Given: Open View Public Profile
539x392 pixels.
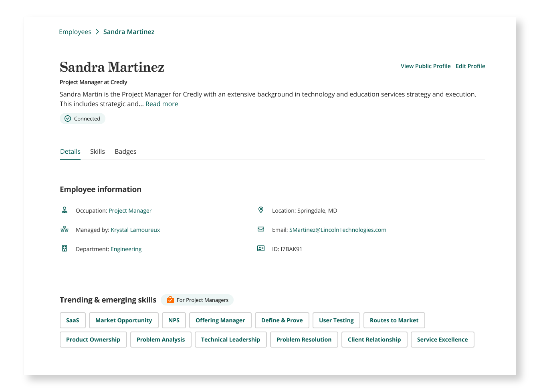Looking at the screenshot, I should (x=426, y=66).
